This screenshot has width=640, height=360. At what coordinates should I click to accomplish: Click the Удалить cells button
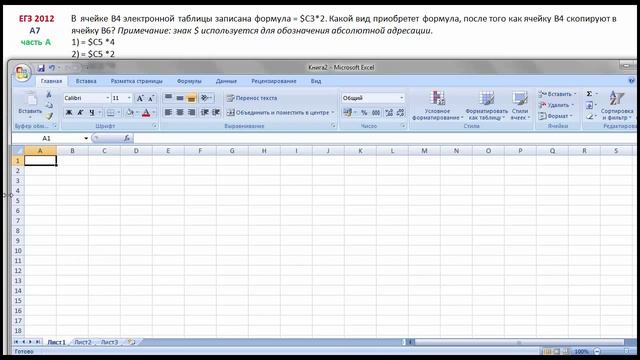coord(557,105)
